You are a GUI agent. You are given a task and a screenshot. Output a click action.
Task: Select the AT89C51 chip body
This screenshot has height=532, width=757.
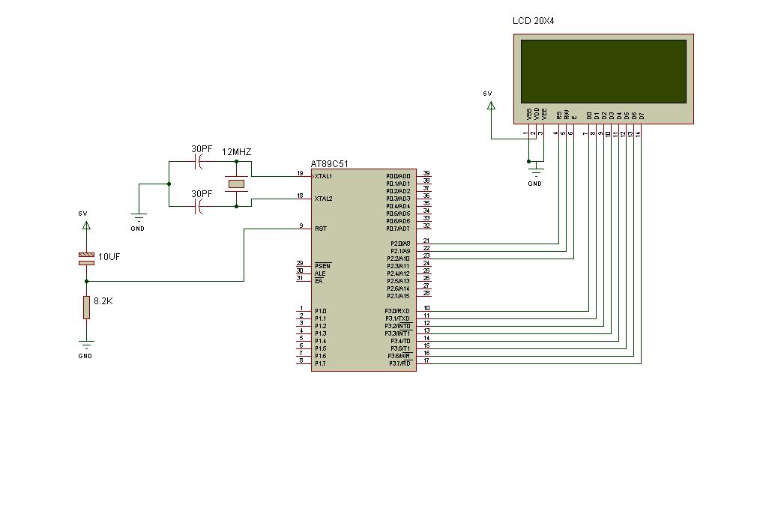pos(364,270)
